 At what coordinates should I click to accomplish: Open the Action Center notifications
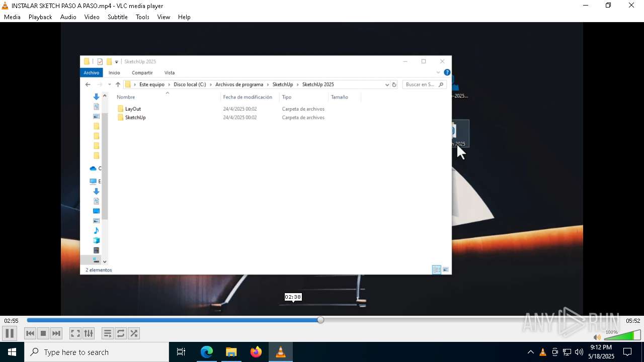point(627,352)
